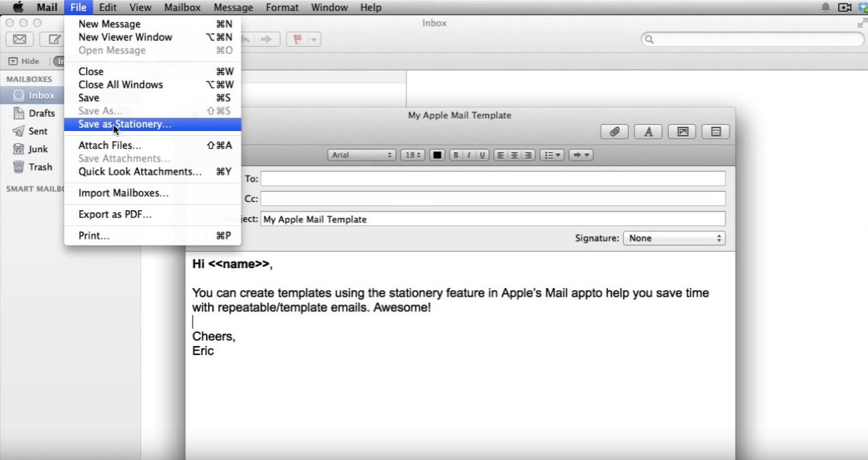The height and width of the screenshot is (460, 868).
Task: Click the camera recording menu bar icon
Action: (x=845, y=8)
